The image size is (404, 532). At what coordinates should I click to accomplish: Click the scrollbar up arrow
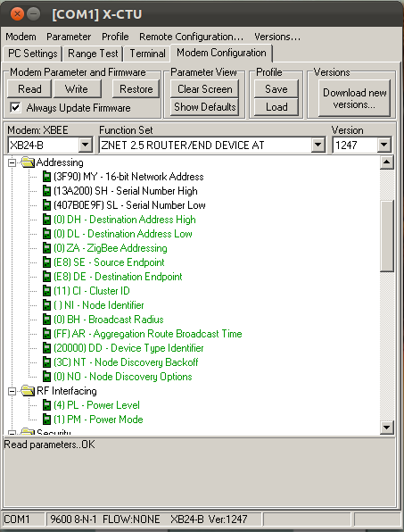387,162
